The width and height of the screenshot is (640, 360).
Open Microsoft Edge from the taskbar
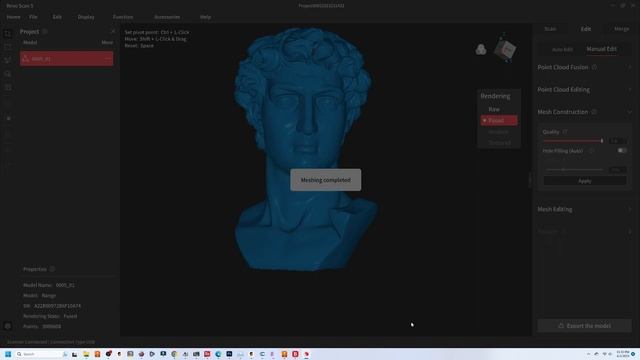tap(218, 354)
